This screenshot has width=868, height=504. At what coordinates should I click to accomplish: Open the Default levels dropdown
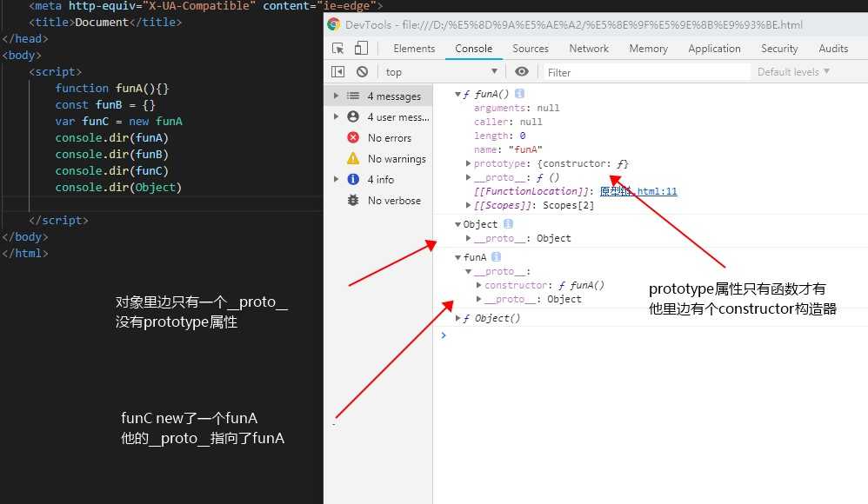pos(793,72)
